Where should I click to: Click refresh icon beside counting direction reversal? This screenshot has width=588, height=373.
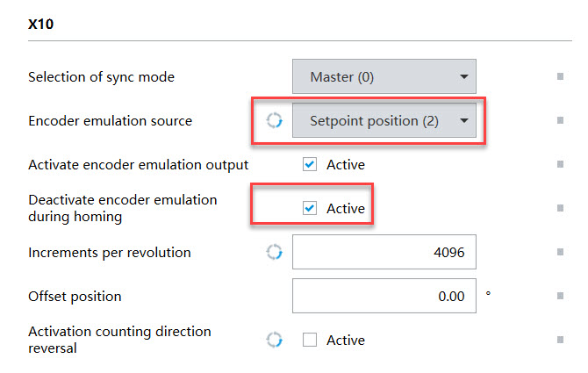[274, 340]
